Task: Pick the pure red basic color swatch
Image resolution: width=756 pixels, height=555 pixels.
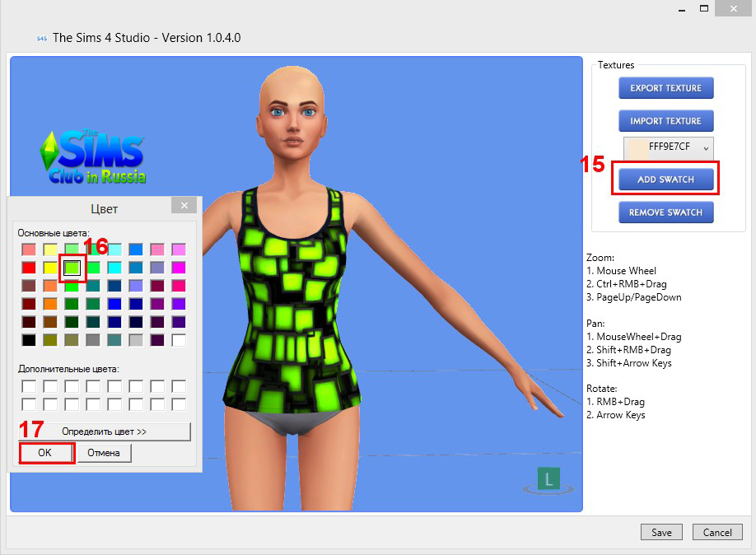Action: coord(29,267)
